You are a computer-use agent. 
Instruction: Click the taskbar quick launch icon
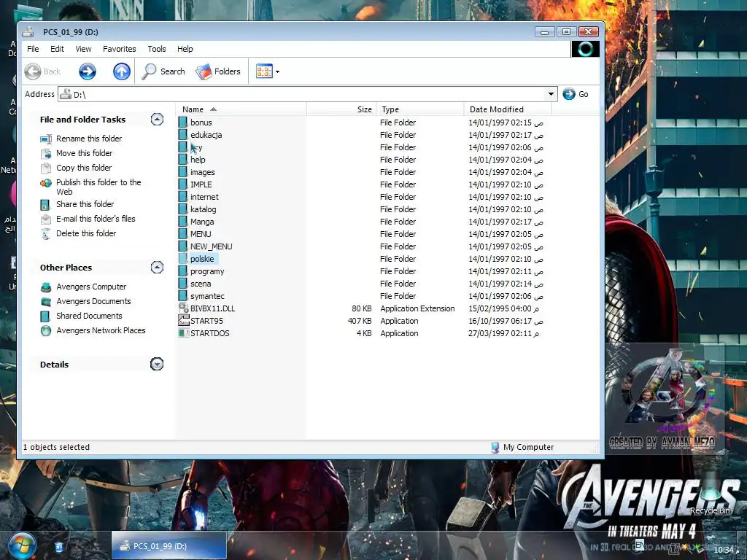58,547
